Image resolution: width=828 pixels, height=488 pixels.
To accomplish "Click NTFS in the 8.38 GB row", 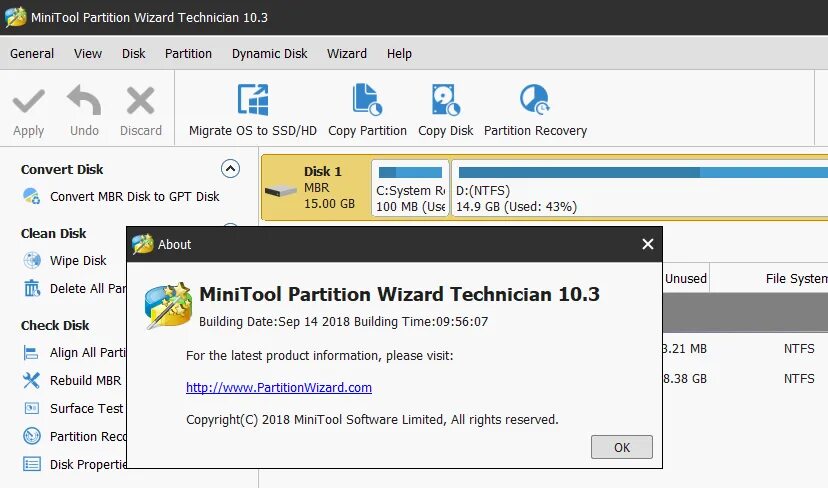I will [x=799, y=379].
